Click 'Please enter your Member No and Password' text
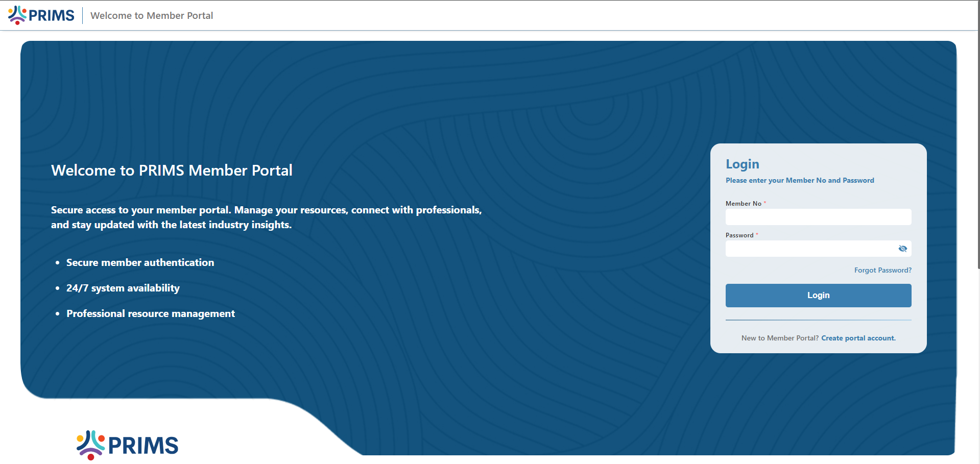 click(x=800, y=180)
